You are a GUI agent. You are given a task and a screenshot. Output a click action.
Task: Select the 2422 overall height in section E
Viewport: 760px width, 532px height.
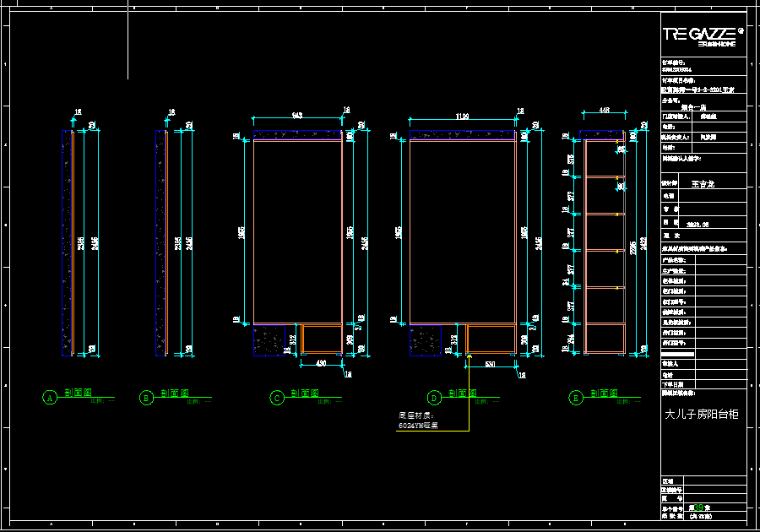pyautogui.click(x=643, y=243)
